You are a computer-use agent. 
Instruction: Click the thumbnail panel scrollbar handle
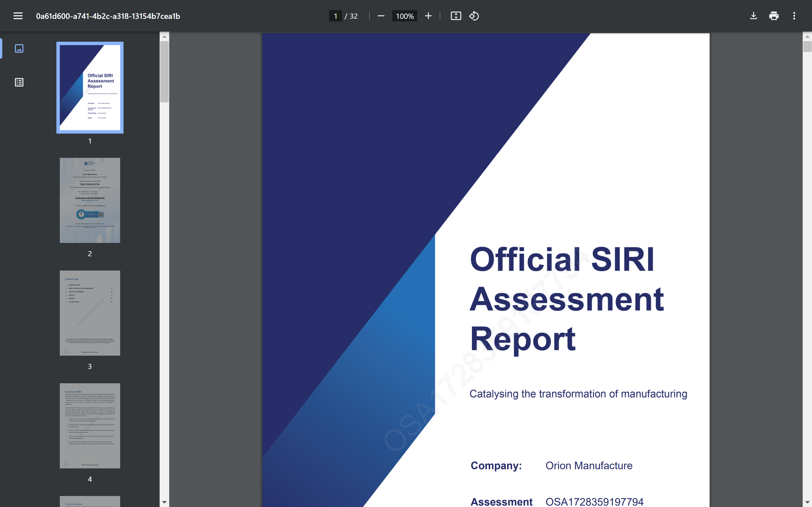click(164, 72)
